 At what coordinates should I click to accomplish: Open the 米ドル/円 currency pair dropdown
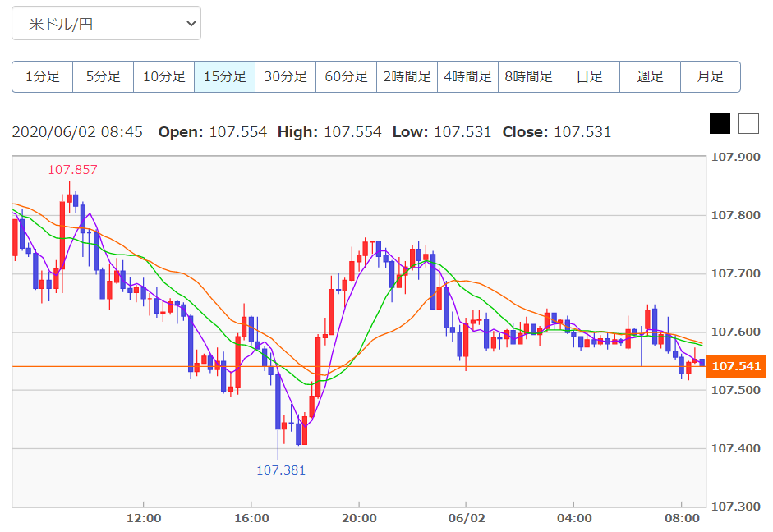(x=106, y=23)
